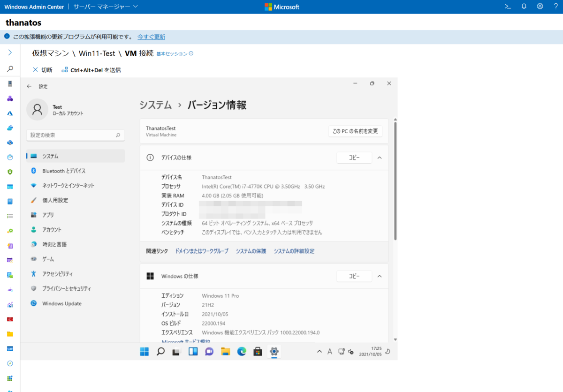Open the yellow folder Files tool
The height and width of the screenshot is (392, 563).
pos(10,334)
